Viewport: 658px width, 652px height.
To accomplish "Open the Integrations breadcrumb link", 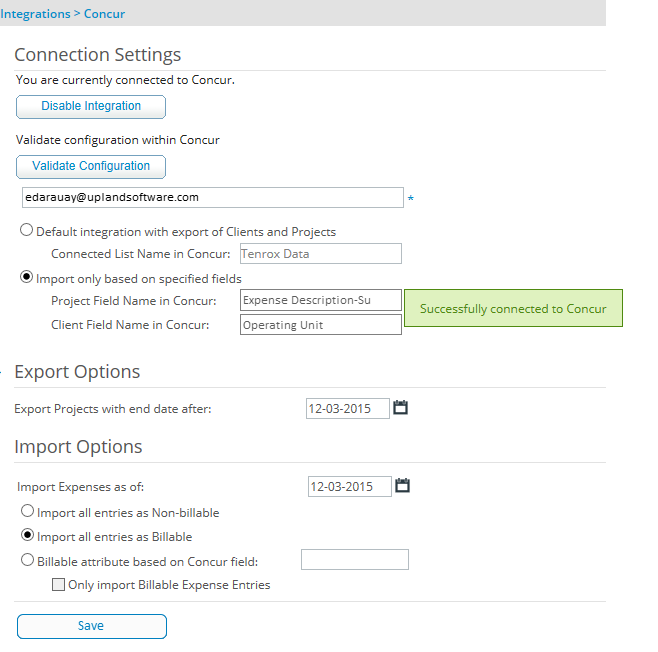I will pos(35,14).
